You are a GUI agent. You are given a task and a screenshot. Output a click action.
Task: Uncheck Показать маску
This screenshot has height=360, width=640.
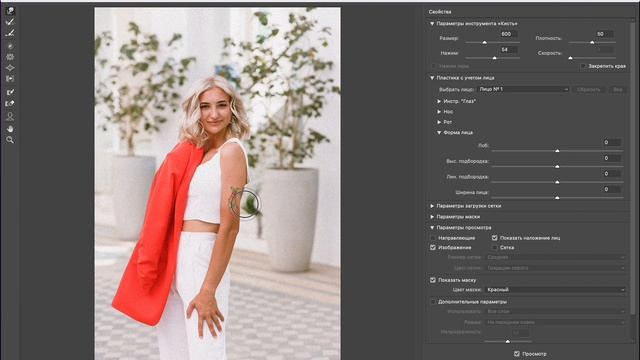pyautogui.click(x=433, y=280)
